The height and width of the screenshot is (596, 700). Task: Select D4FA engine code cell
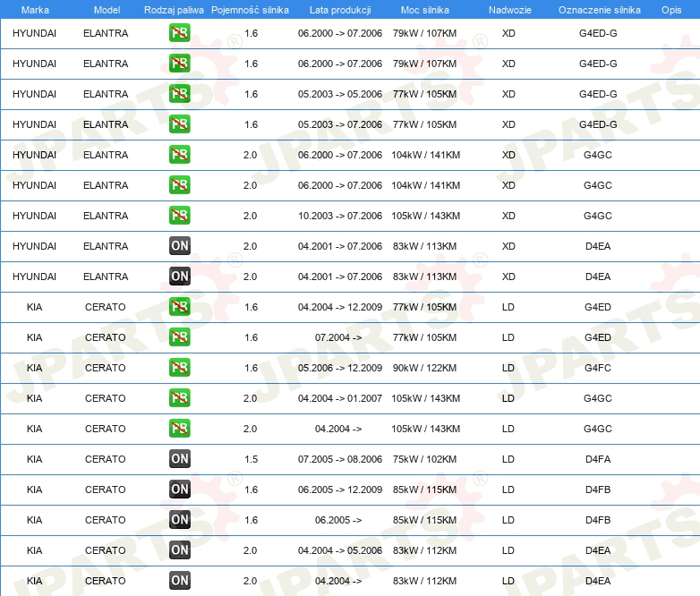pos(598,459)
